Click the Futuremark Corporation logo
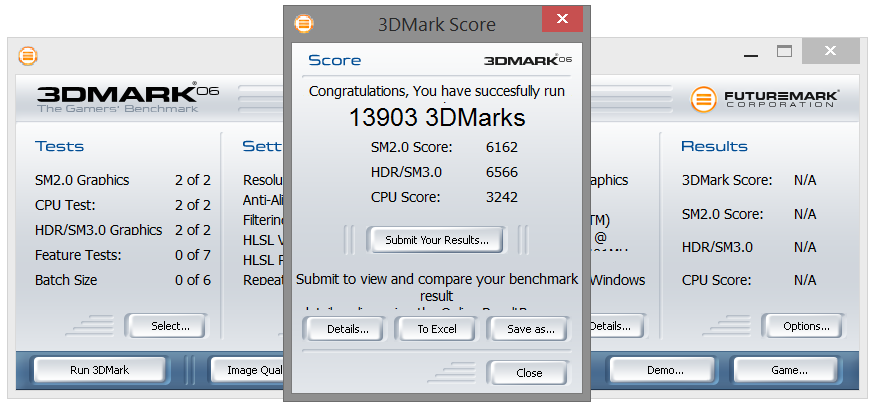The width and height of the screenshot is (876, 406). point(764,99)
